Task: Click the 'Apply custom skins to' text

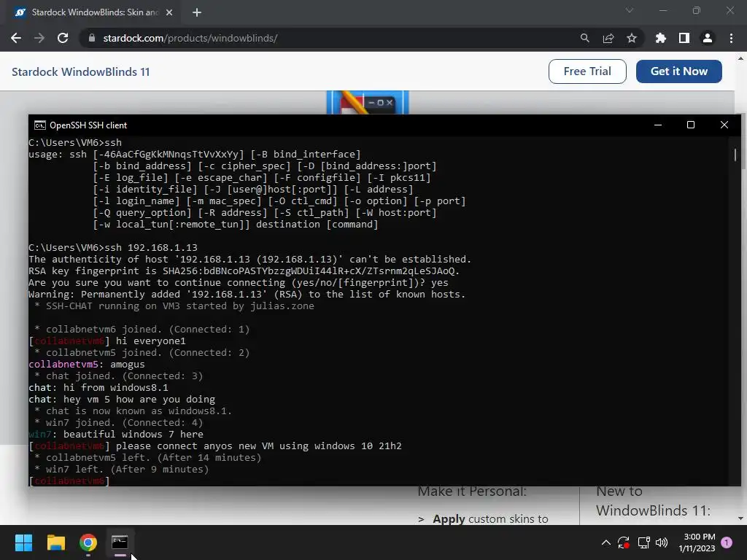Action: (490, 518)
